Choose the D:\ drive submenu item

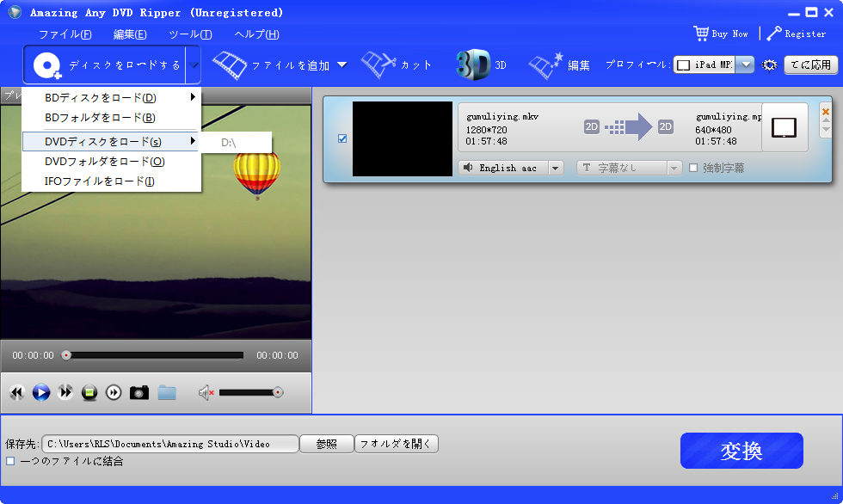pyautogui.click(x=236, y=143)
